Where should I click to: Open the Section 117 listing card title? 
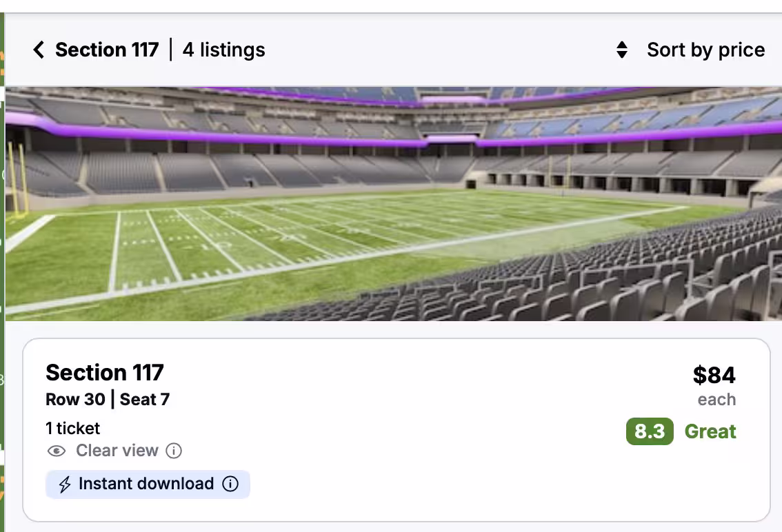pos(105,372)
